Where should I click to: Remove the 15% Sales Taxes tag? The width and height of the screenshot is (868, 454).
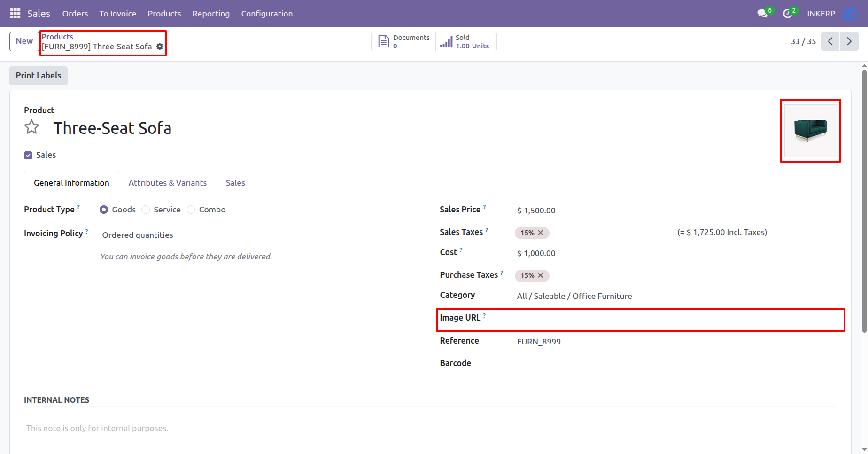coord(541,233)
